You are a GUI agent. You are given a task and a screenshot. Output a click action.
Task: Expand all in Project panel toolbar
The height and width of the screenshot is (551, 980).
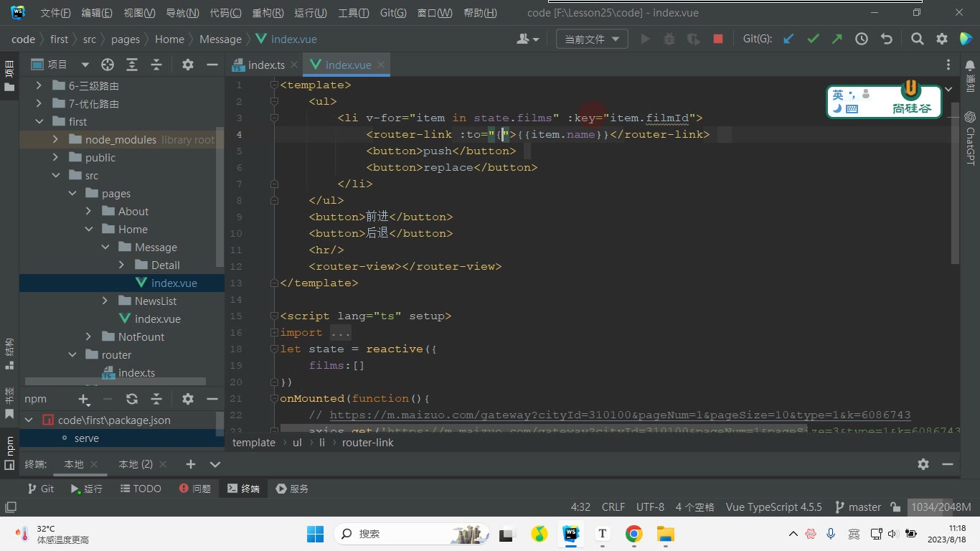click(x=132, y=65)
